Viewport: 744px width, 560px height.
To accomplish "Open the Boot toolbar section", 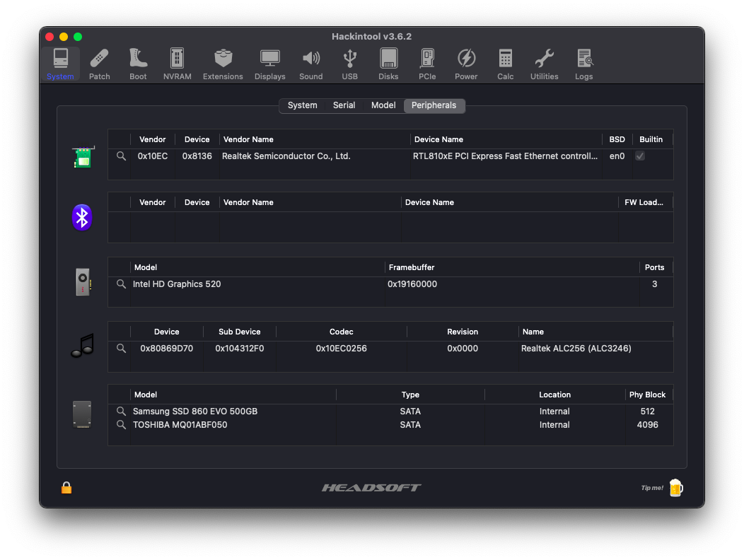I will [138, 64].
